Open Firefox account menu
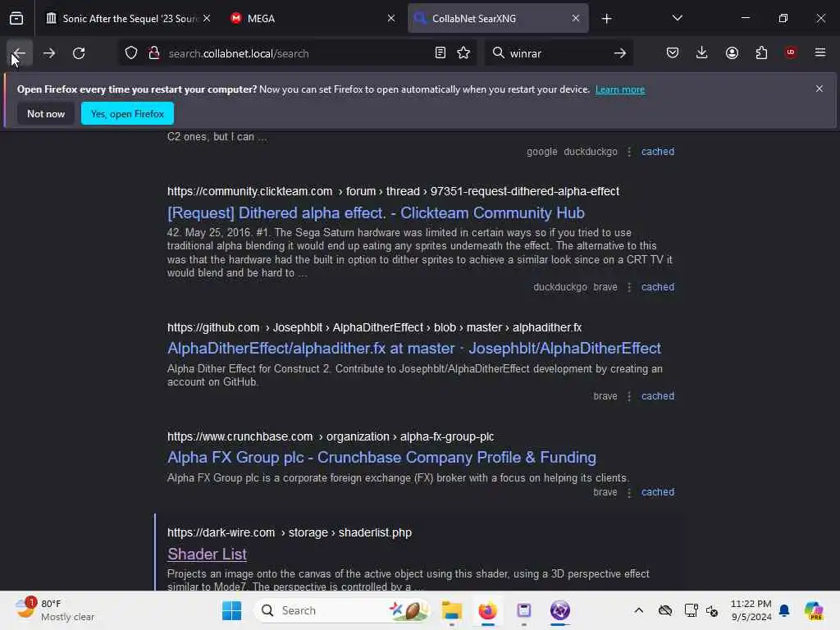The width and height of the screenshot is (840, 630). tap(732, 53)
